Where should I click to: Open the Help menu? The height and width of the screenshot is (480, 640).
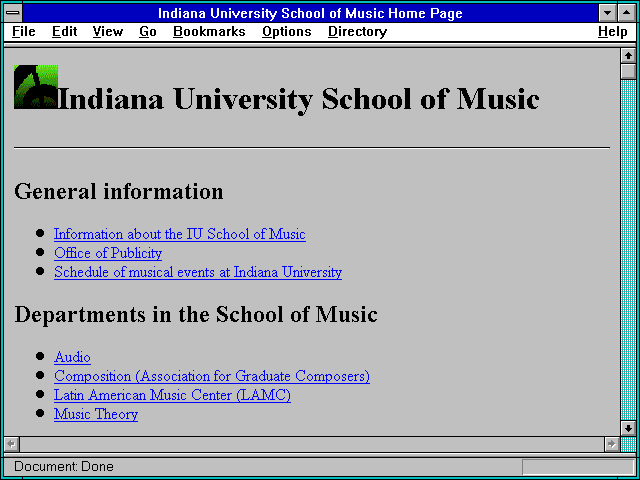[612, 32]
